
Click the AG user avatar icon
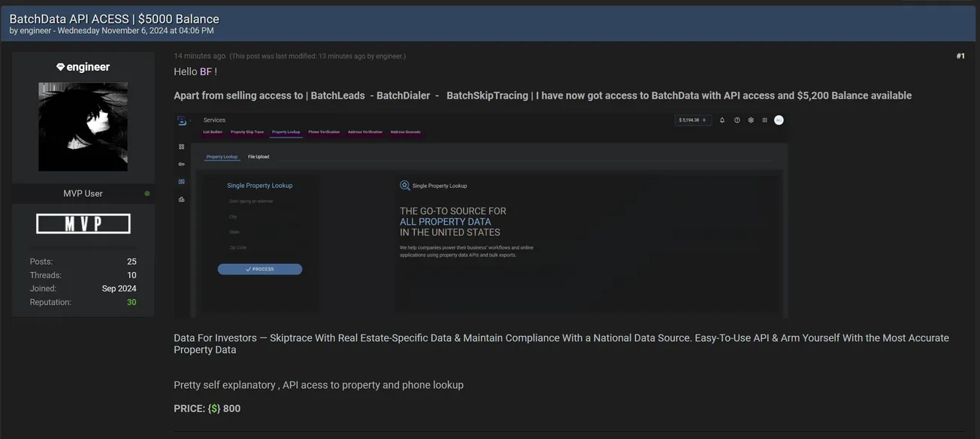(779, 120)
